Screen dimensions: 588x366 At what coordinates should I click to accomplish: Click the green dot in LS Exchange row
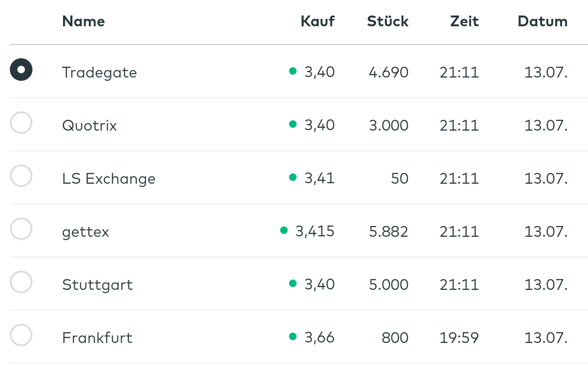click(293, 177)
